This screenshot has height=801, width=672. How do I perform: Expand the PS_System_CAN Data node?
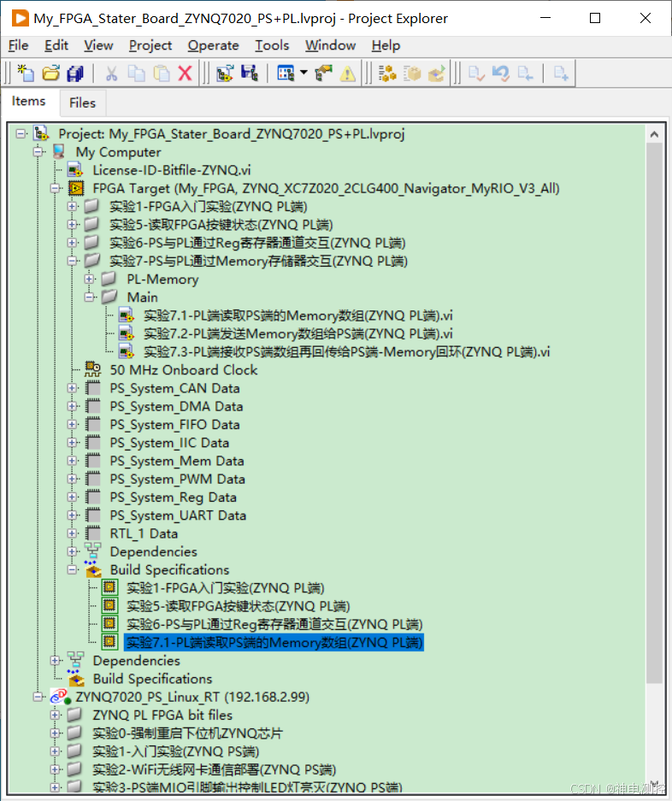[x=72, y=388]
